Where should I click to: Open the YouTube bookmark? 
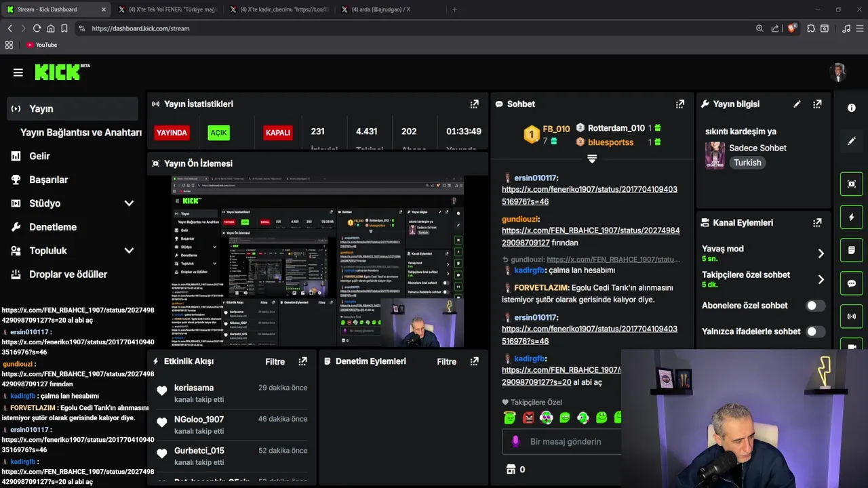click(x=42, y=45)
